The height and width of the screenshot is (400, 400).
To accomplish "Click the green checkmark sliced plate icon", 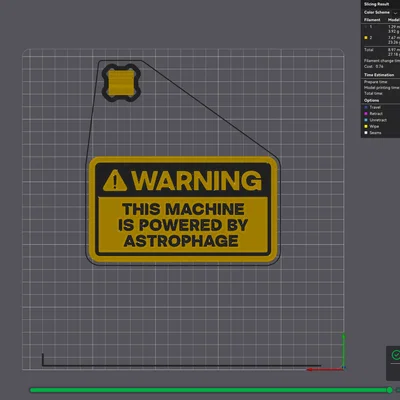I will [x=396, y=355].
